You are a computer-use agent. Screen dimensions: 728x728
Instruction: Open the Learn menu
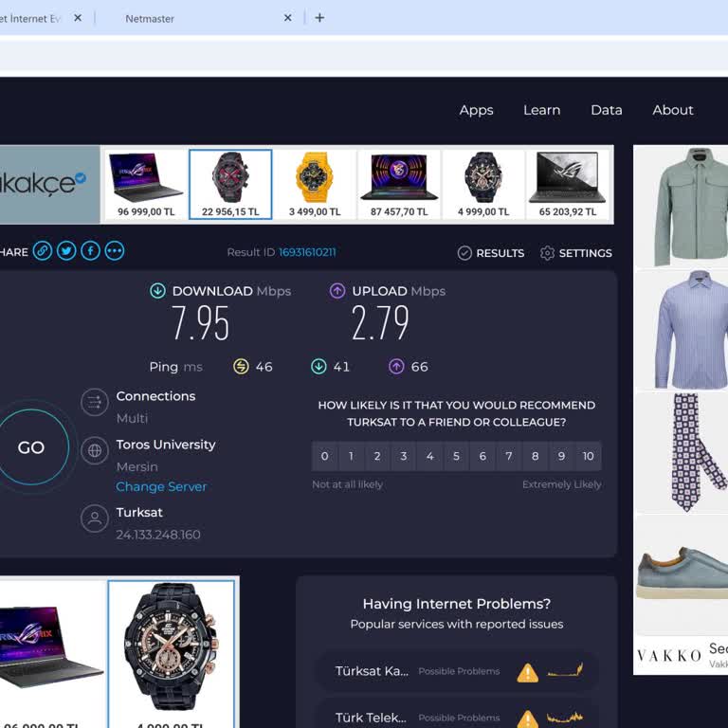tap(542, 110)
